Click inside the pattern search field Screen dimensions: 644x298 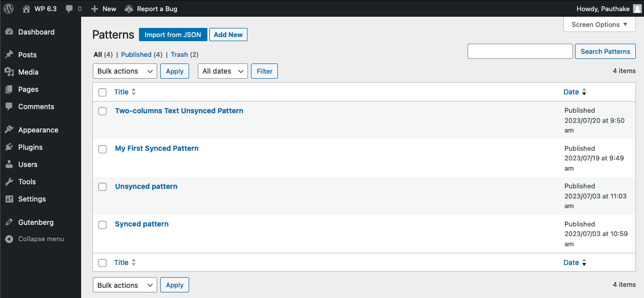[x=520, y=51]
